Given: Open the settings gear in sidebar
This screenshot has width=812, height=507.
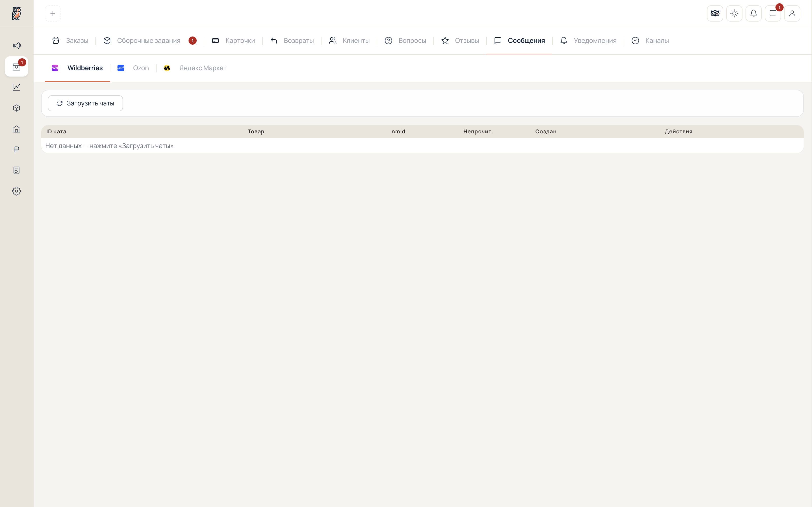Looking at the screenshot, I should tap(16, 191).
